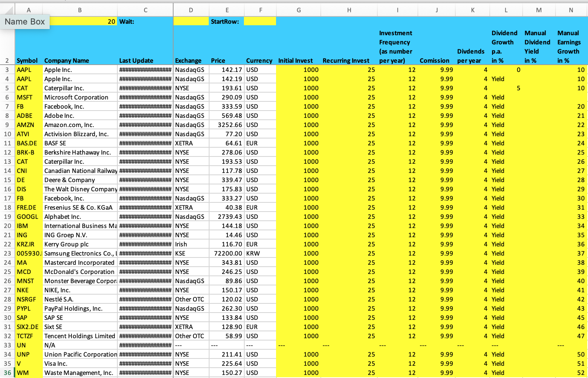The image size is (588, 378).
Task: Click the GOOGL price 2739.43
Action: pyautogui.click(x=227, y=217)
